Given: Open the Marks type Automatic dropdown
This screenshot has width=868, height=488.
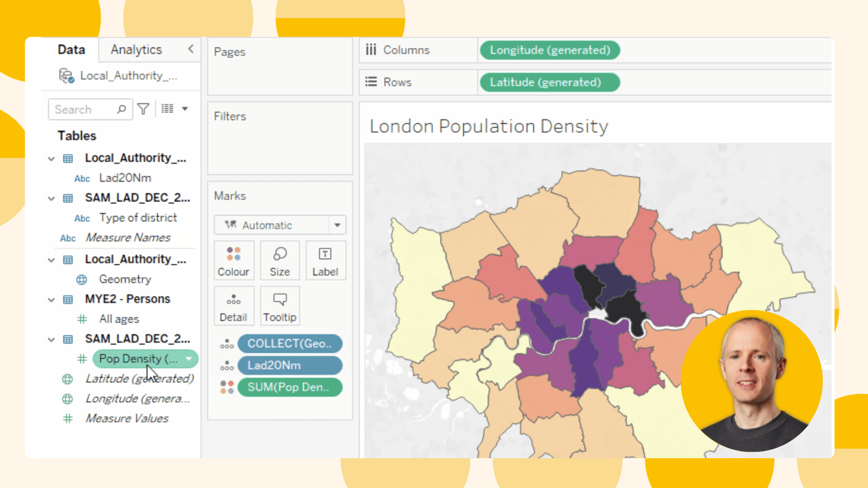Looking at the screenshot, I should (280, 225).
